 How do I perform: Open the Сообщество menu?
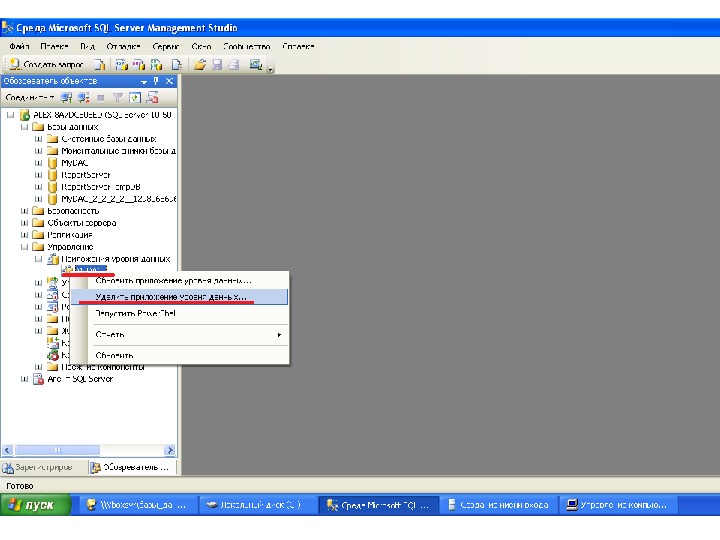pos(247,46)
